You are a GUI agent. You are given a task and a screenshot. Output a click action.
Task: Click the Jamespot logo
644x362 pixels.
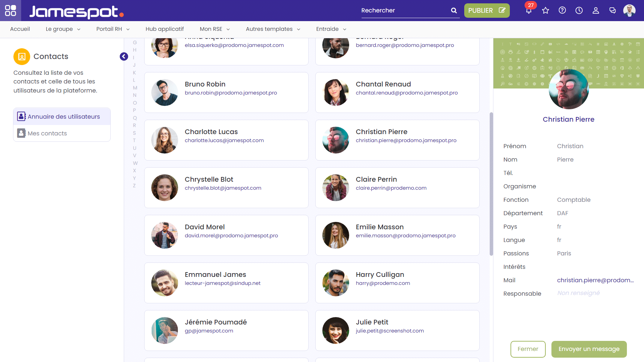tap(76, 11)
